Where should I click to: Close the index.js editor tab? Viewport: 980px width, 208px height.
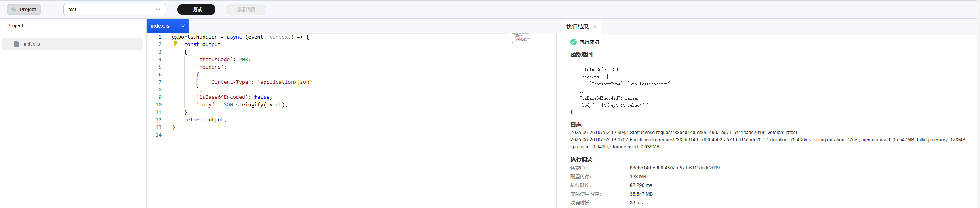coord(183,26)
